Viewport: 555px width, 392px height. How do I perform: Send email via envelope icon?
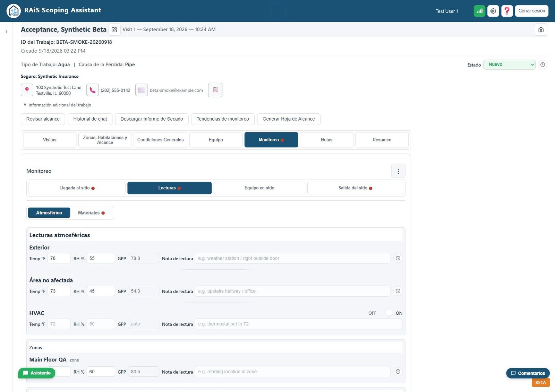142,90
